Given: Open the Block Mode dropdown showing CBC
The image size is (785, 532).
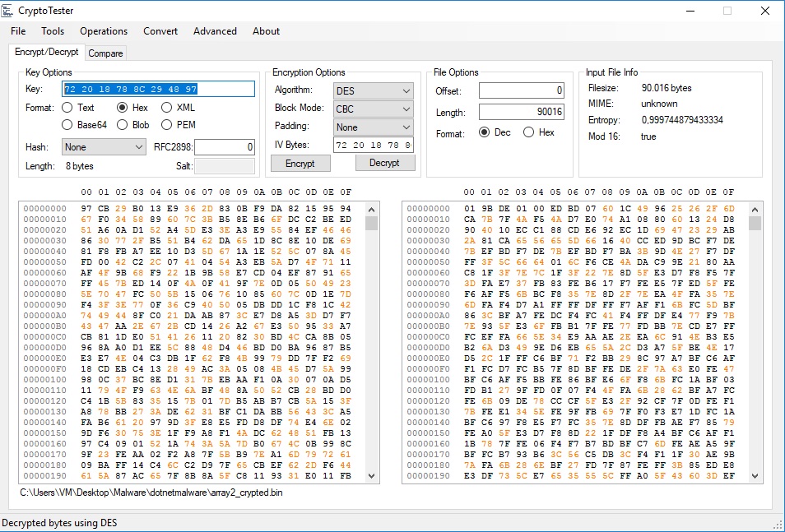Looking at the screenshot, I should [x=374, y=109].
